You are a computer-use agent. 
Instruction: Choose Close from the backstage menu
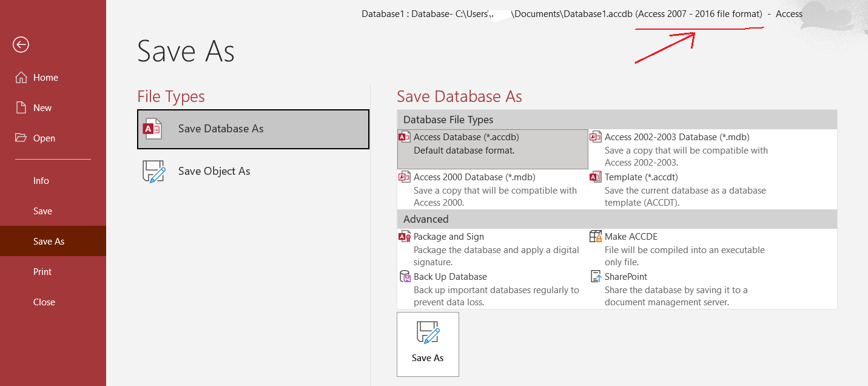point(44,302)
